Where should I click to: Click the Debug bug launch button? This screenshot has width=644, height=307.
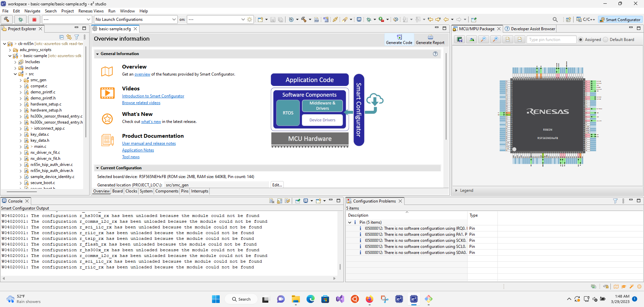pyautogui.click(x=20, y=19)
